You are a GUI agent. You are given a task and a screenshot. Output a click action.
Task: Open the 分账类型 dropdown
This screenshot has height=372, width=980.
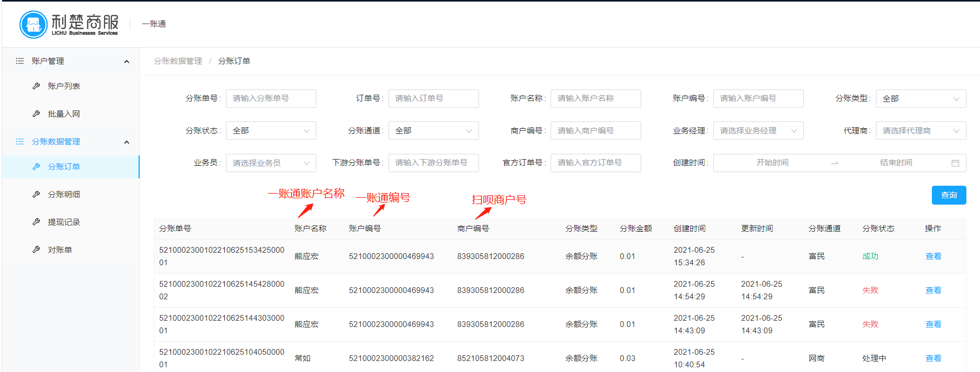921,99
